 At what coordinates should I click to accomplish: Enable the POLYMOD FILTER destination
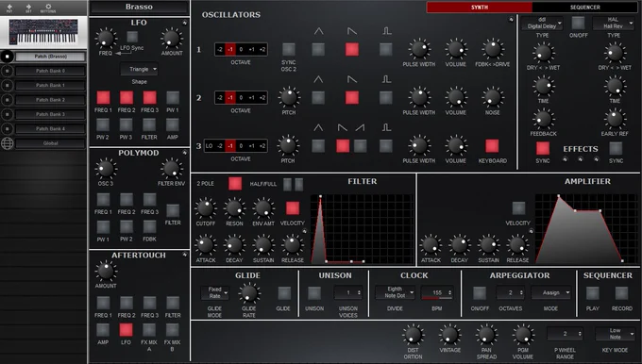(x=173, y=210)
